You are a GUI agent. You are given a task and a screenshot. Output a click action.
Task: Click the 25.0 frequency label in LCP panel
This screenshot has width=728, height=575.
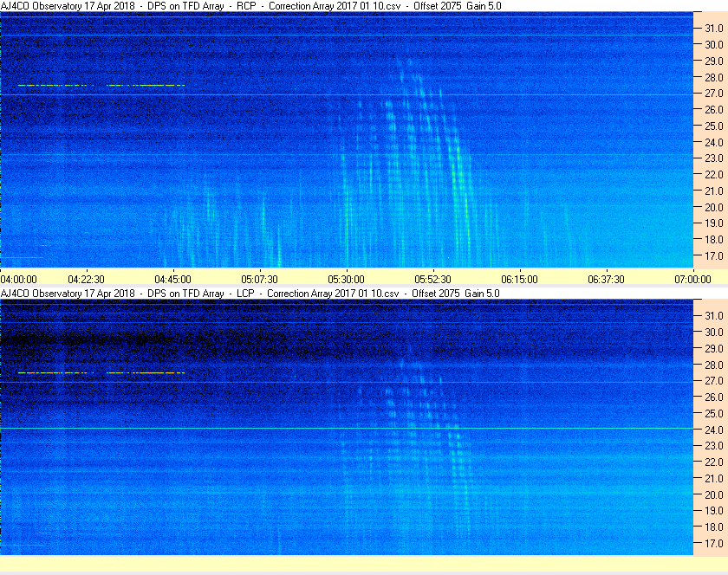click(x=714, y=413)
